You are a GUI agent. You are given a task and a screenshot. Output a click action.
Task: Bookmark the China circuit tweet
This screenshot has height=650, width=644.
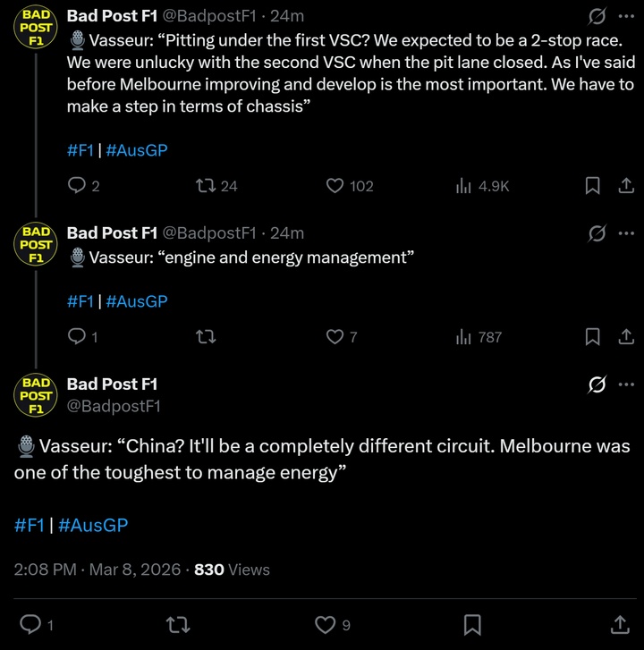click(472, 624)
